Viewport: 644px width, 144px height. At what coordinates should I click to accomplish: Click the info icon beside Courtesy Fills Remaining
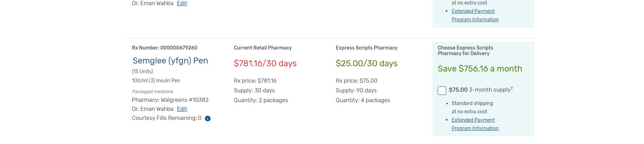208,119
